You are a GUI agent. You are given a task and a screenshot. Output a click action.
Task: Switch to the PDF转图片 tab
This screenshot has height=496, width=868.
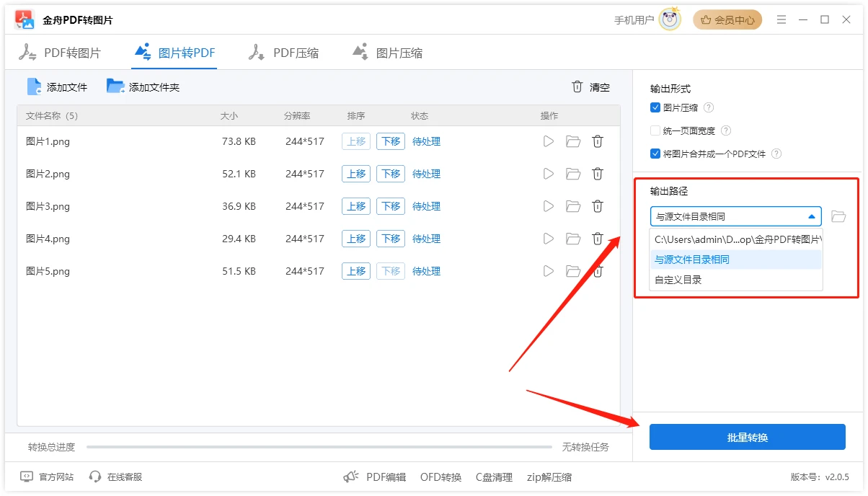61,53
